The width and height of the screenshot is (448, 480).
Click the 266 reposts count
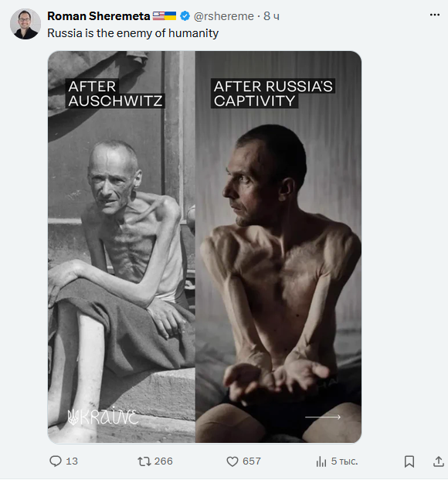164,461
